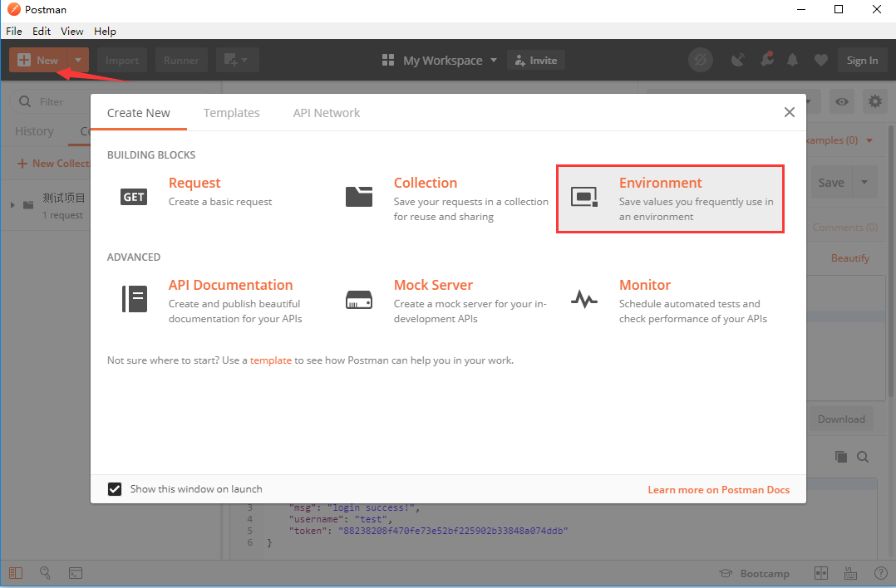The height and width of the screenshot is (588, 896).
Task: Click the Download button
Action: (841, 419)
